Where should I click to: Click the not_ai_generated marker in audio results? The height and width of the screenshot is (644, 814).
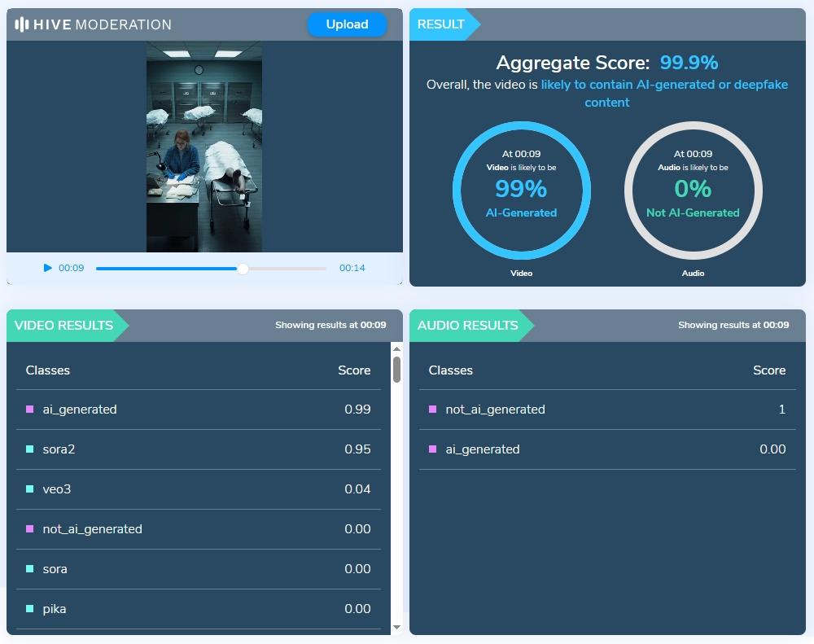433,410
